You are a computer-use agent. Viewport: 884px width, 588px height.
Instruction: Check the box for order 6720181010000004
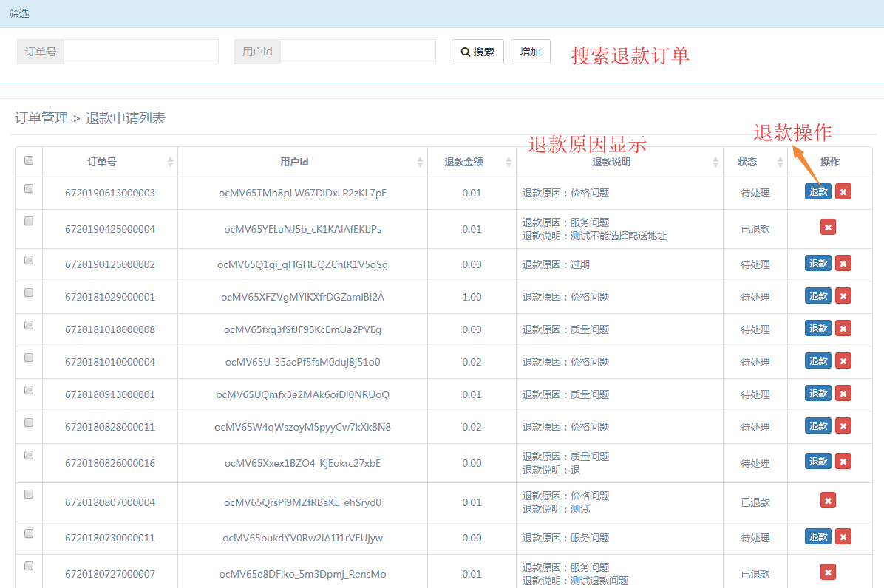click(x=29, y=358)
